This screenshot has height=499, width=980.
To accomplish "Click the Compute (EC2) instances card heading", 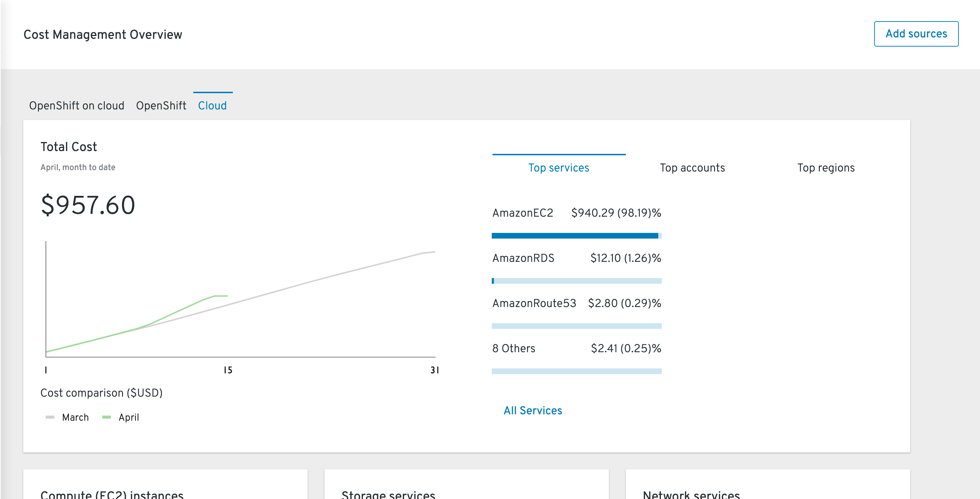I will point(112,495).
